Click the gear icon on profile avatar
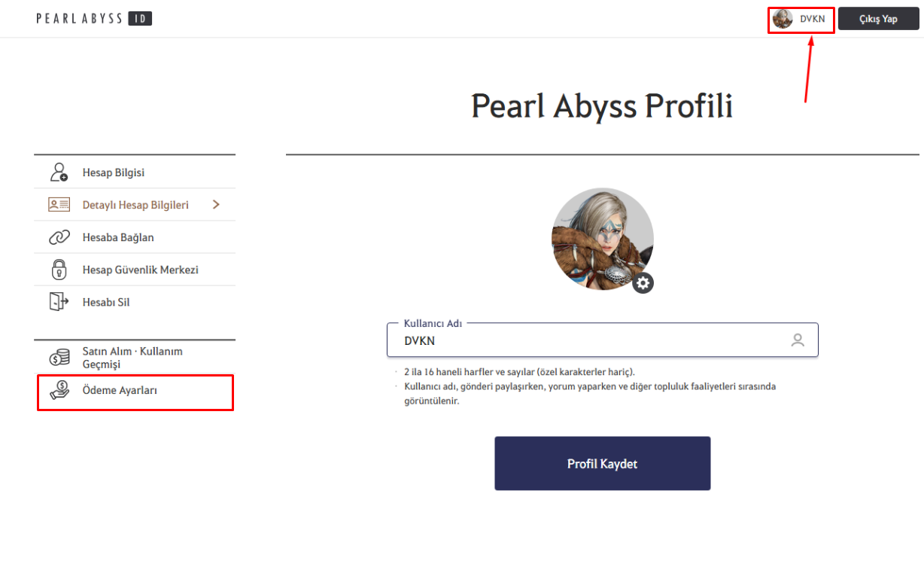This screenshot has width=924, height=567. pyautogui.click(x=643, y=283)
